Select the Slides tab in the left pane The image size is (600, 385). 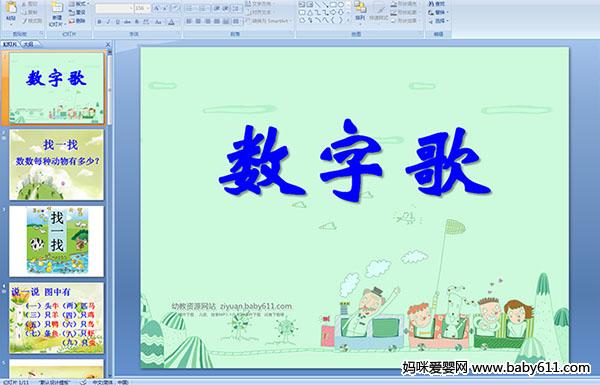pos(10,44)
